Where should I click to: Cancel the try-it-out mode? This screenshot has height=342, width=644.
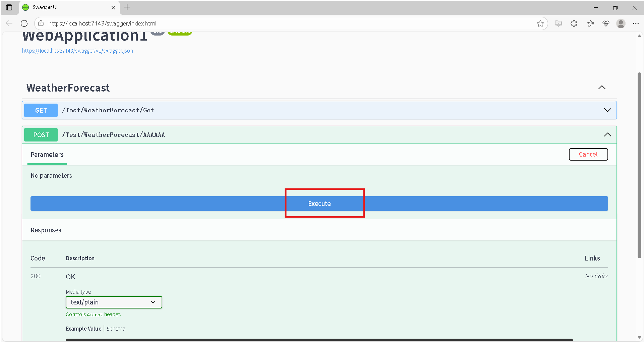point(588,154)
